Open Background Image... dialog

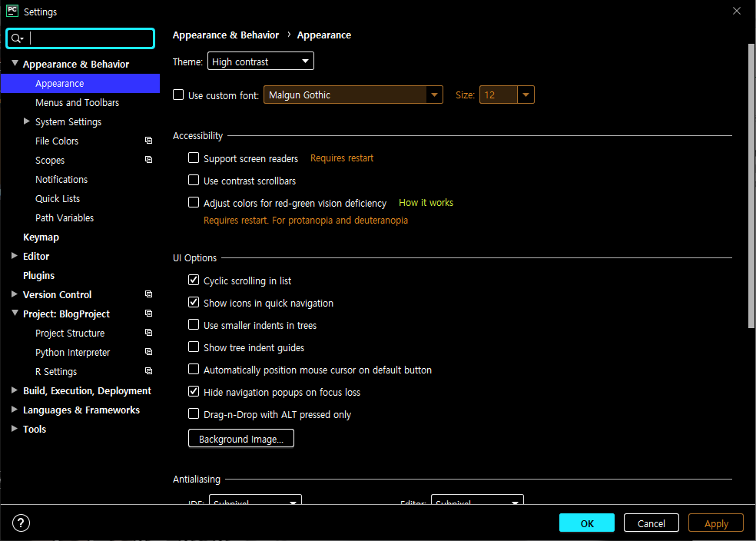pos(241,439)
